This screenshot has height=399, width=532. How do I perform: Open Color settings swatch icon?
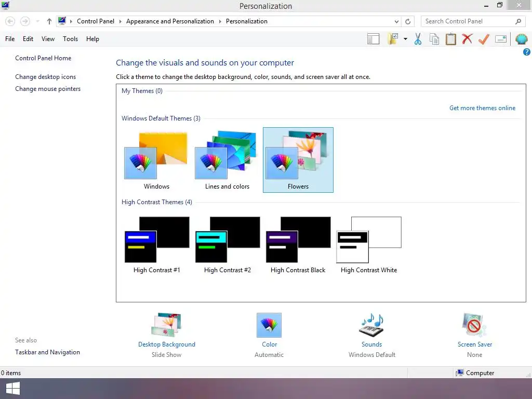tap(269, 325)
